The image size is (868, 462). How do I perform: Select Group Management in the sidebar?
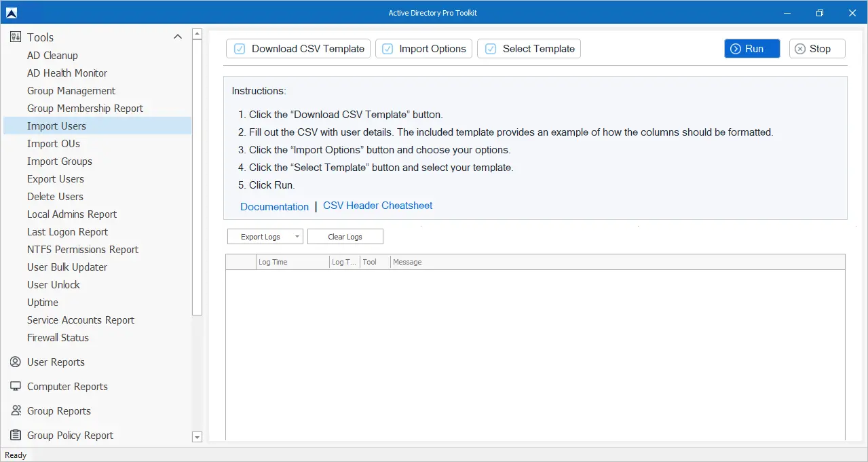tap(71, 91)
